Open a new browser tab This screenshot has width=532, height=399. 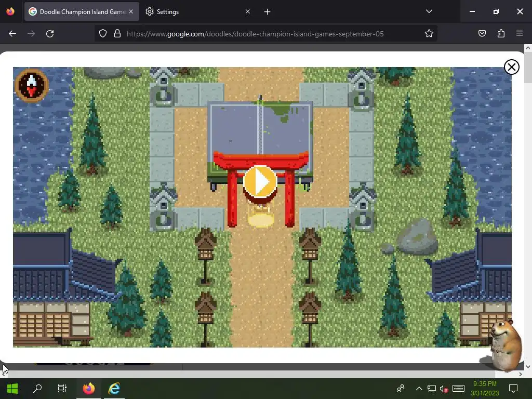click(268, 12)
